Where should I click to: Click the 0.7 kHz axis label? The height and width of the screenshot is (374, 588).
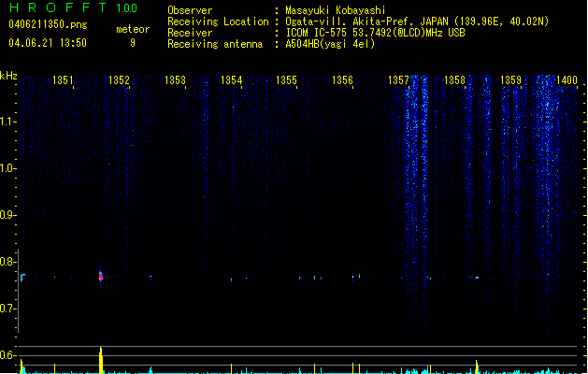(7, 309)
